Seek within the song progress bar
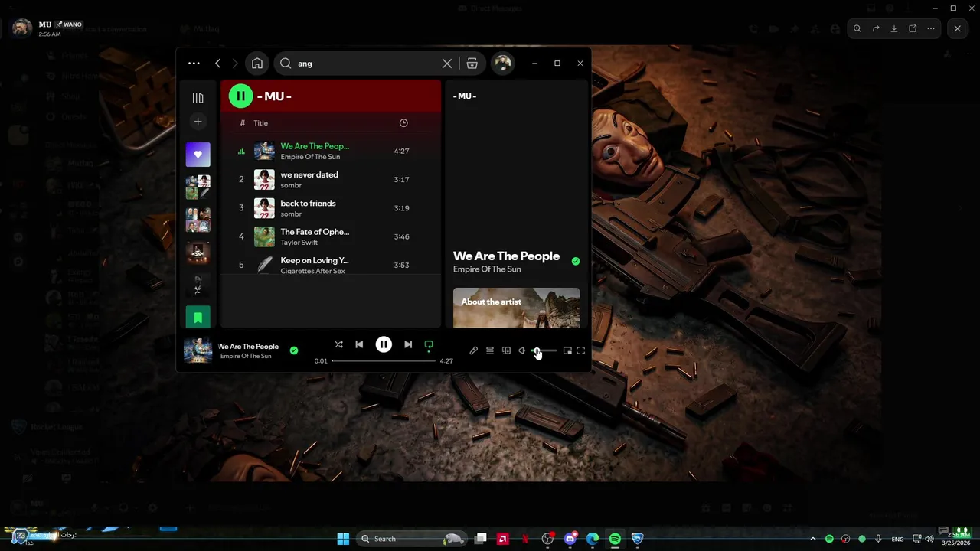 tap(384, 360)
